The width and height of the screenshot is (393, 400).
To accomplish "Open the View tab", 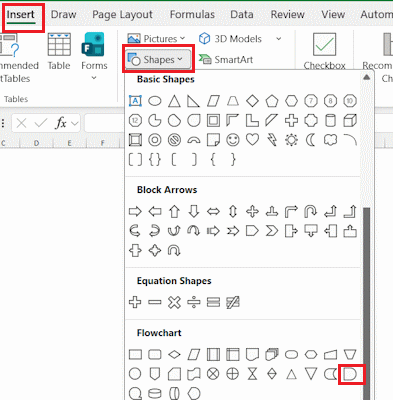I will (x=333, y=15).
